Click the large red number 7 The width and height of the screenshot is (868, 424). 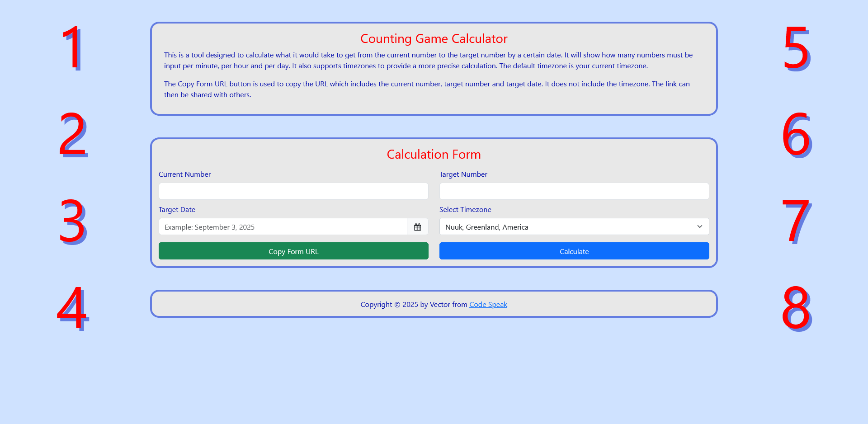pos(796,221)
